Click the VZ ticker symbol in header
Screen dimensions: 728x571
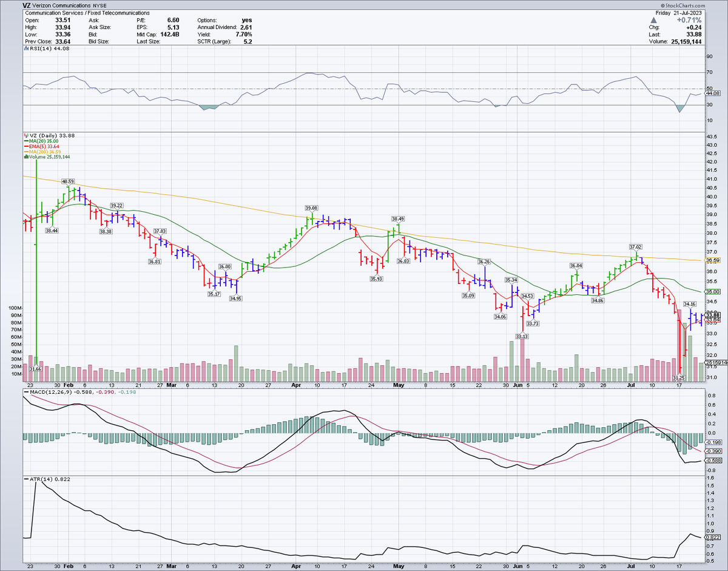click(x=26, y=5)
